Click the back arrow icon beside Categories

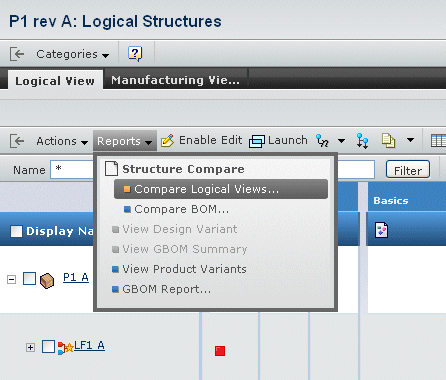17,54
